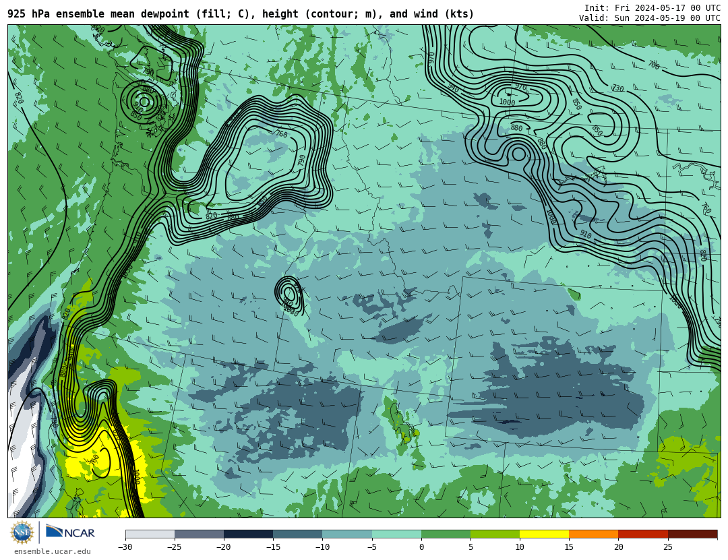Click the 25 colorbar tick label
Screen dimensions: 728x560
tap(667, 547)
